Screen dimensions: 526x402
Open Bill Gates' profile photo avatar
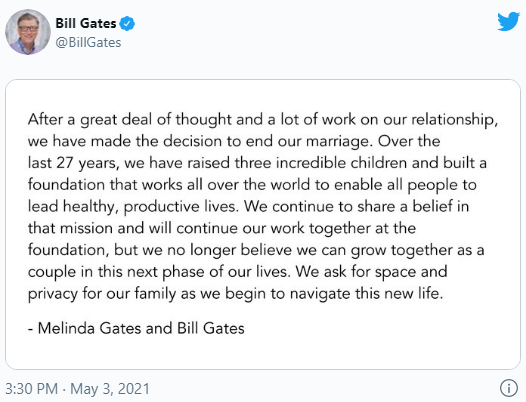28,32
